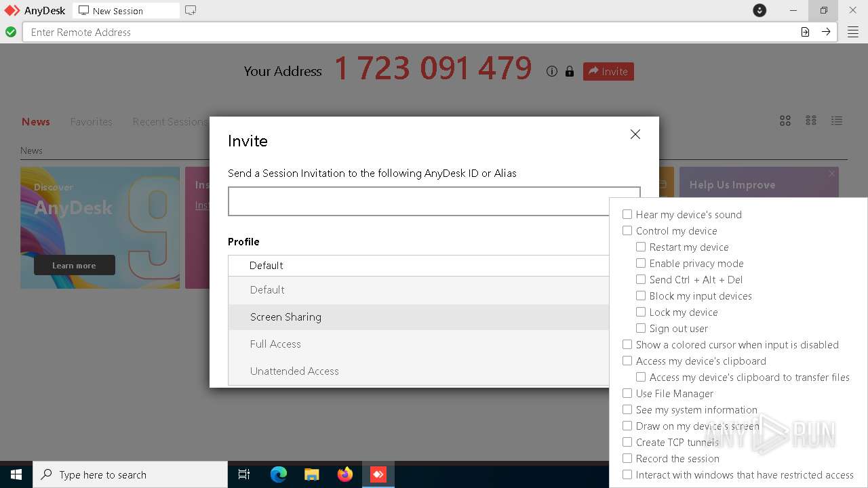The image size is (868, 488).
Task: Check Restart my device option
Action: pos(641,247)
